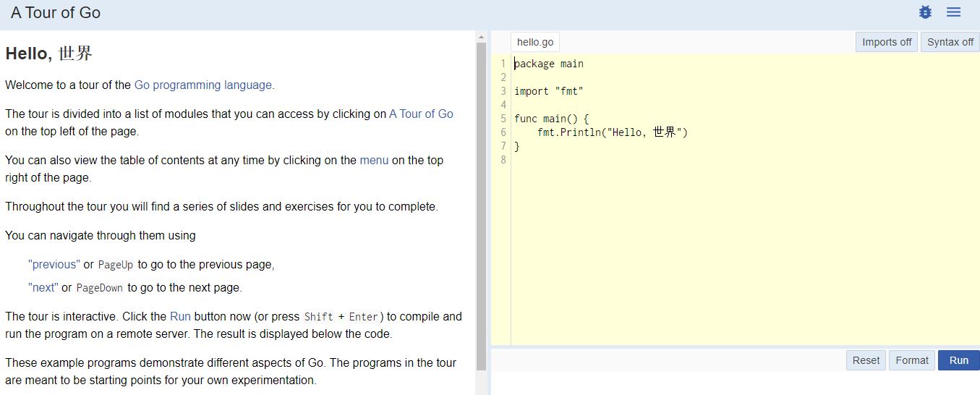Screen dimensions: 980x395
Task: Place cursor on the package main line
Action: click(549, 64)
